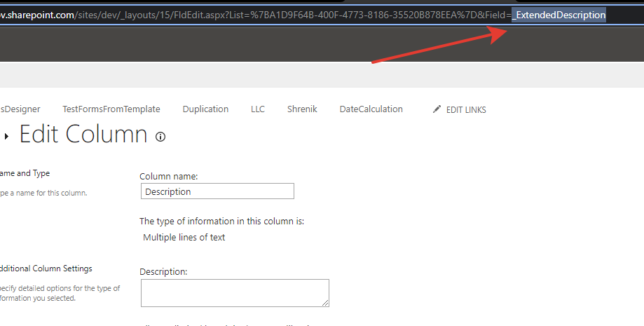Open the TestFormsFromTemplate navigation link
This screenshot has height=326, width=644.
111,109
